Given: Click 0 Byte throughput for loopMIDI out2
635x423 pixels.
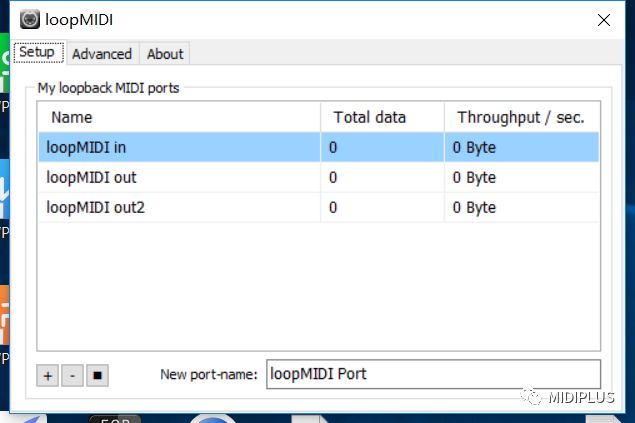Looking at the screenshot, I should (x=474, y=207).
